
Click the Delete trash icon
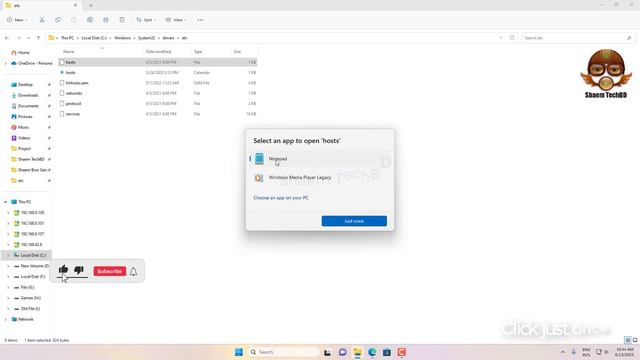point(122,20)
